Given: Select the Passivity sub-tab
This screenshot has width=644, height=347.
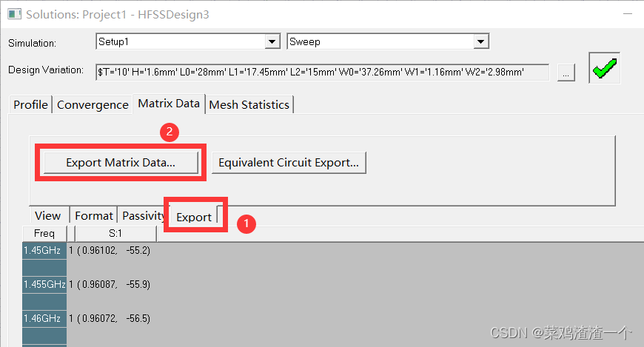Looking at the screenshot, I should click(143, 216).
